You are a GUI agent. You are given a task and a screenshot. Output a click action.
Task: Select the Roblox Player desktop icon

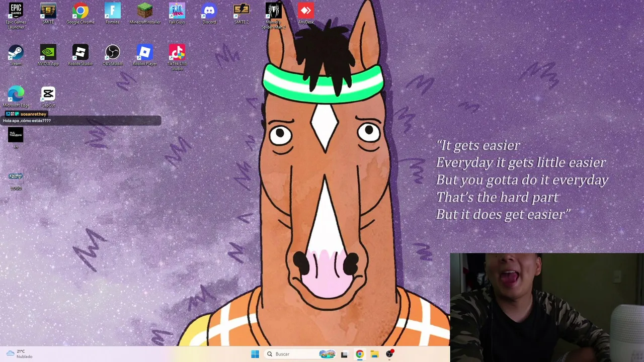145,55
